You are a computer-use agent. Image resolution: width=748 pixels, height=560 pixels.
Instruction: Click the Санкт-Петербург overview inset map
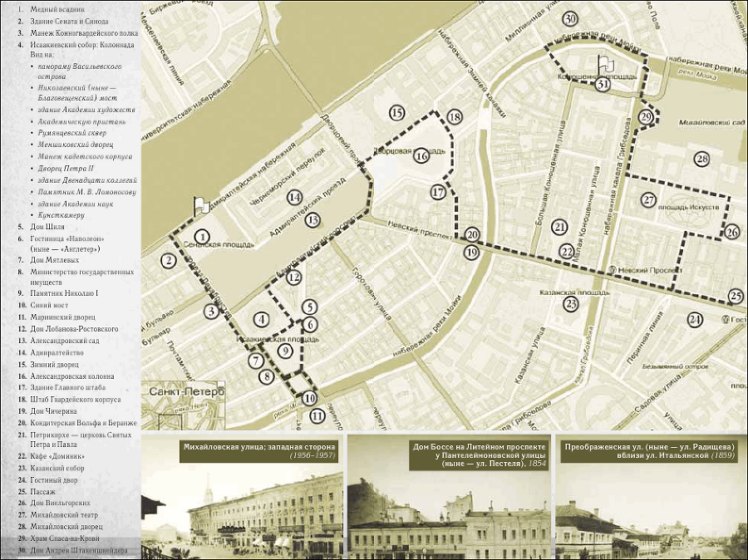tap(184, 406)
